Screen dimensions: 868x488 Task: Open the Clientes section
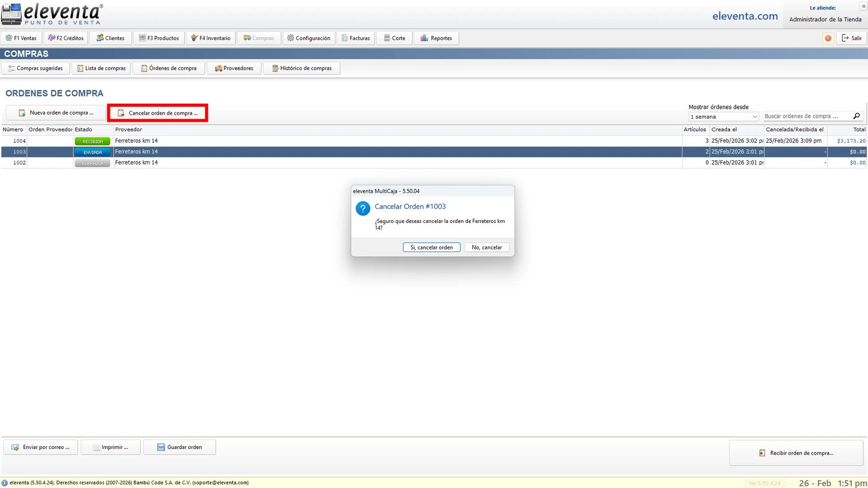coord(110,38)
